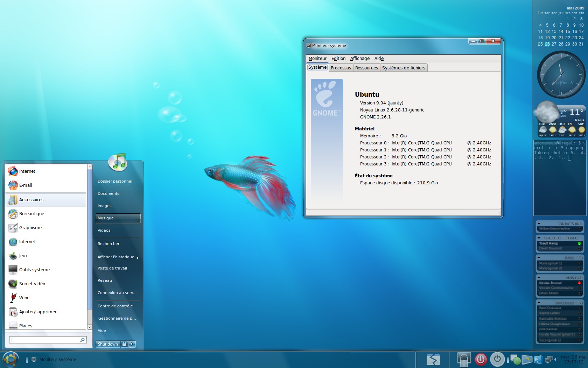Screen dimensions: 588x368
Task: Open Poste de travail
Action: [112, 268]
